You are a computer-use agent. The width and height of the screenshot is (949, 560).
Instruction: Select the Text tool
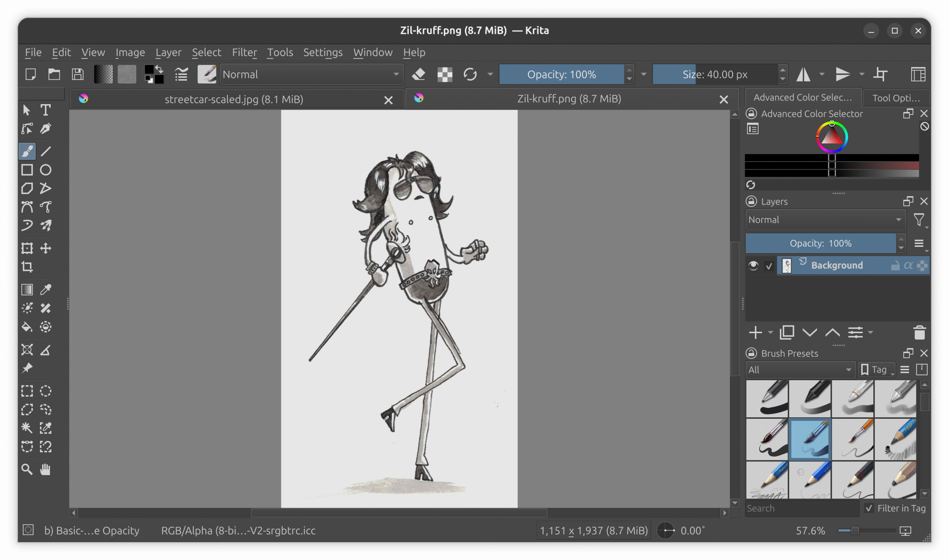(46, 110)
